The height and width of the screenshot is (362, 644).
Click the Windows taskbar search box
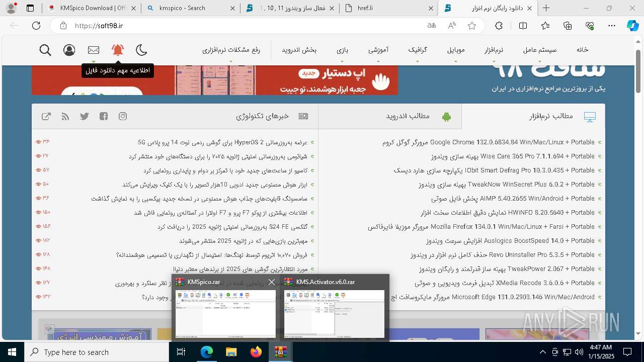97,352
